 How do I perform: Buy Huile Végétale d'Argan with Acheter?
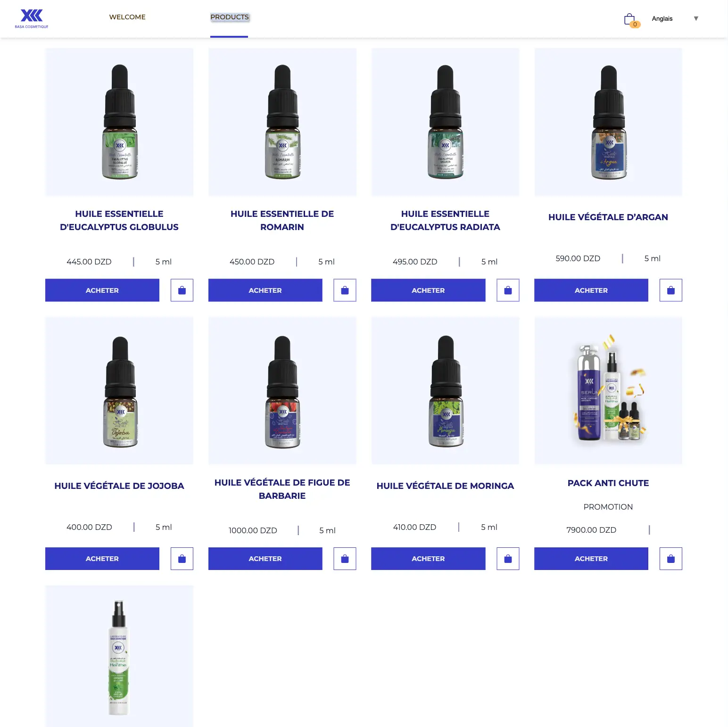pos(591,290)
